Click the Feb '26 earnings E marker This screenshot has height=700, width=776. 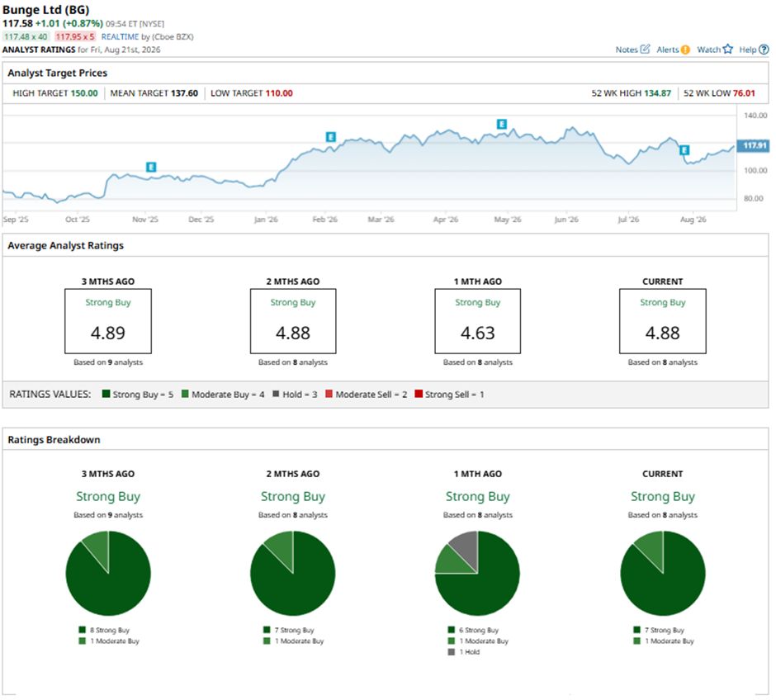point(330,137)
